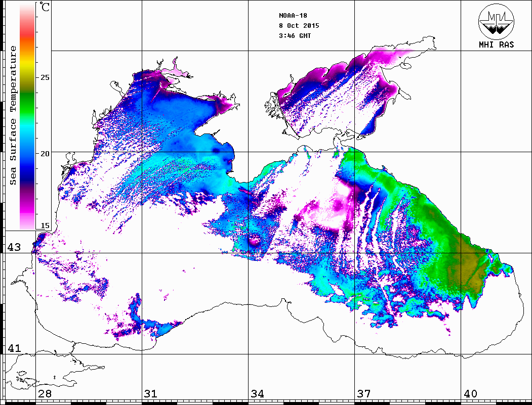Click longitude label '31'
Image resolution: width=532 pixels, height=405 pixels.
[151, 394]
